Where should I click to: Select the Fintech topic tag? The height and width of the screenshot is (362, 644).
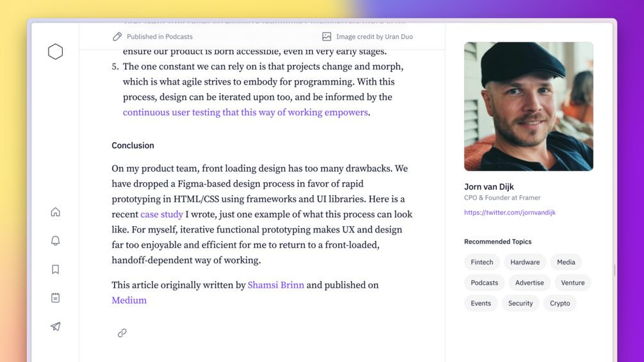pyautogui.click(x=482, y=262)
